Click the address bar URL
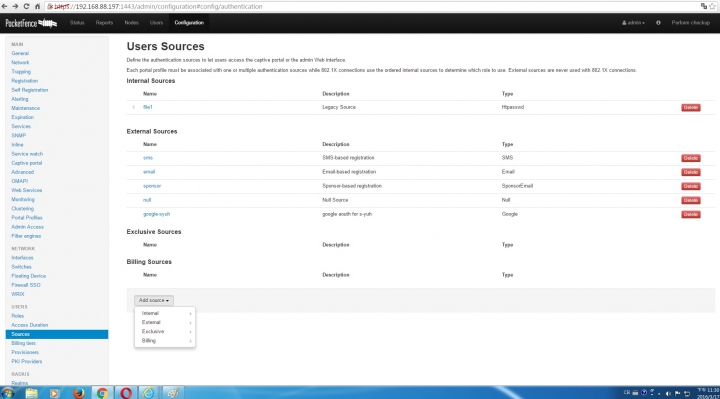 (x=158, y=6)
